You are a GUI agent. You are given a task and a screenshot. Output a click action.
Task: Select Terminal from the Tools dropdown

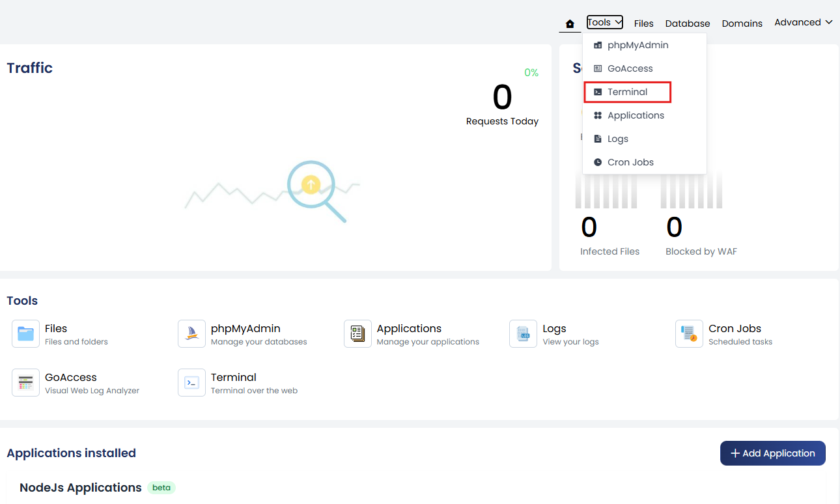coord(628,92)
